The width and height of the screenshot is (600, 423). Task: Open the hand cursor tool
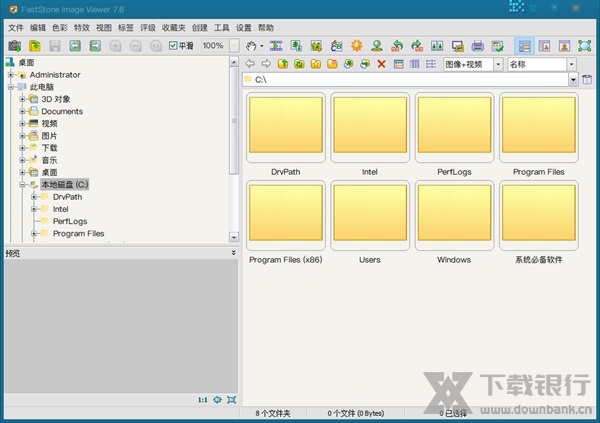(x=250, y=46)
